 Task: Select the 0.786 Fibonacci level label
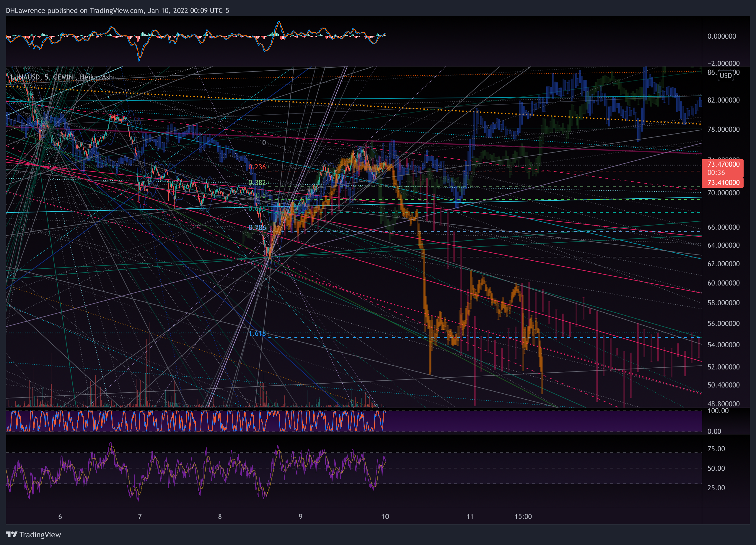257,228
